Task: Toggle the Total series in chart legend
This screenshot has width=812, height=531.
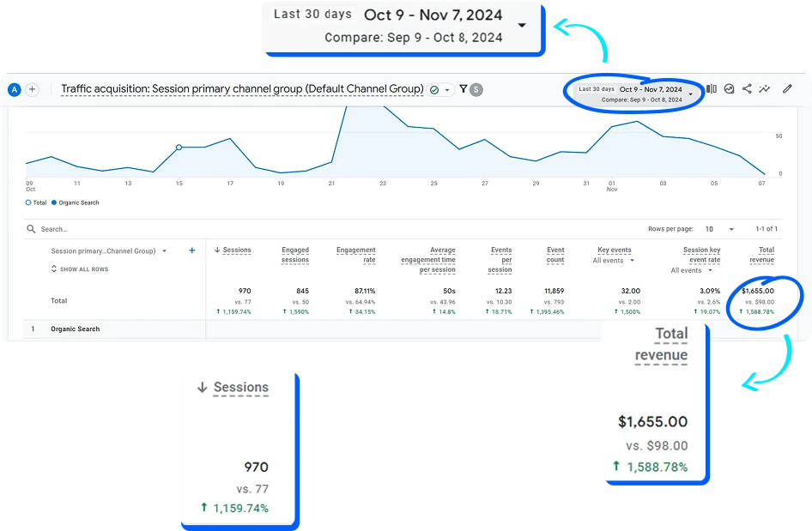Action: [36, 202]
